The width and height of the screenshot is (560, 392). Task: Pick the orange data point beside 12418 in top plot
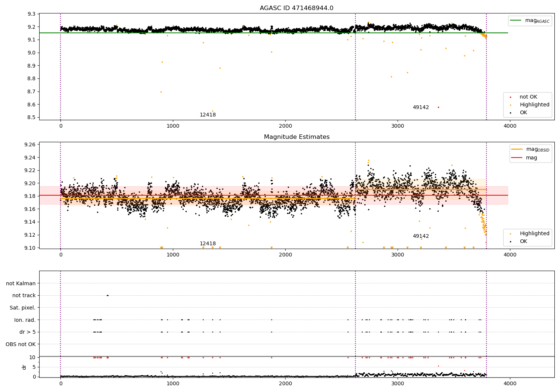[x=212, y=111]
